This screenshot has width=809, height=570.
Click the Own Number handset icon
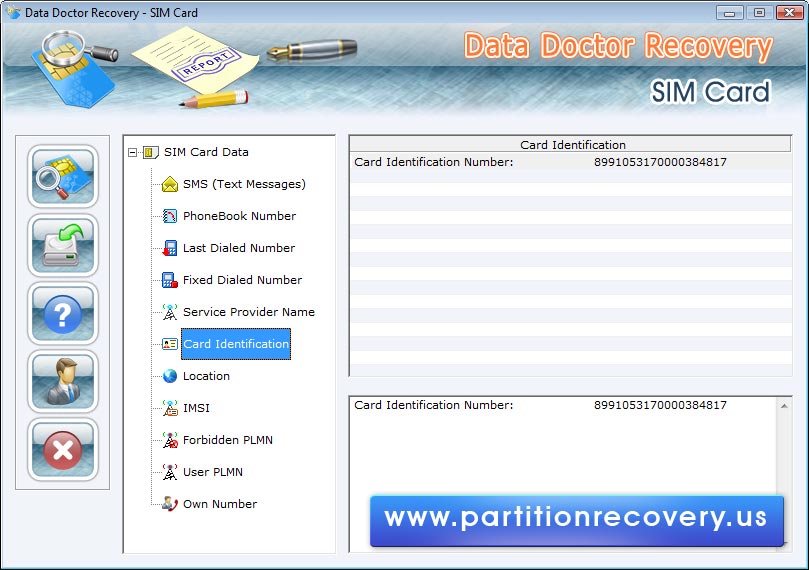[x=170, y=504]
